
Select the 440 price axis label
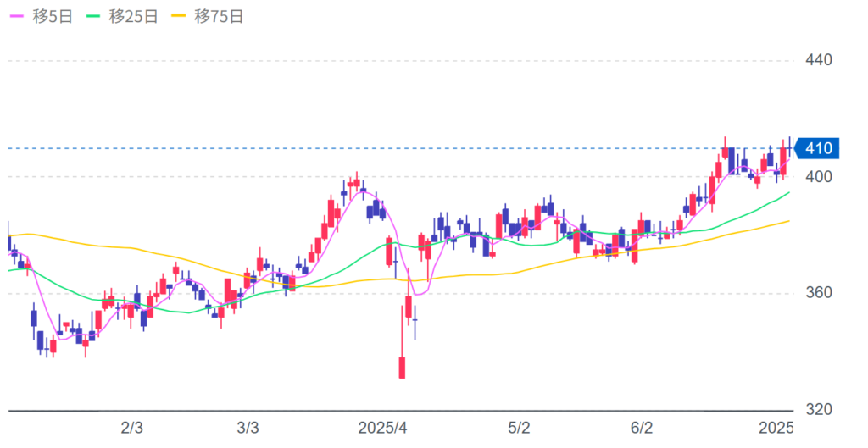click(818, 60)
